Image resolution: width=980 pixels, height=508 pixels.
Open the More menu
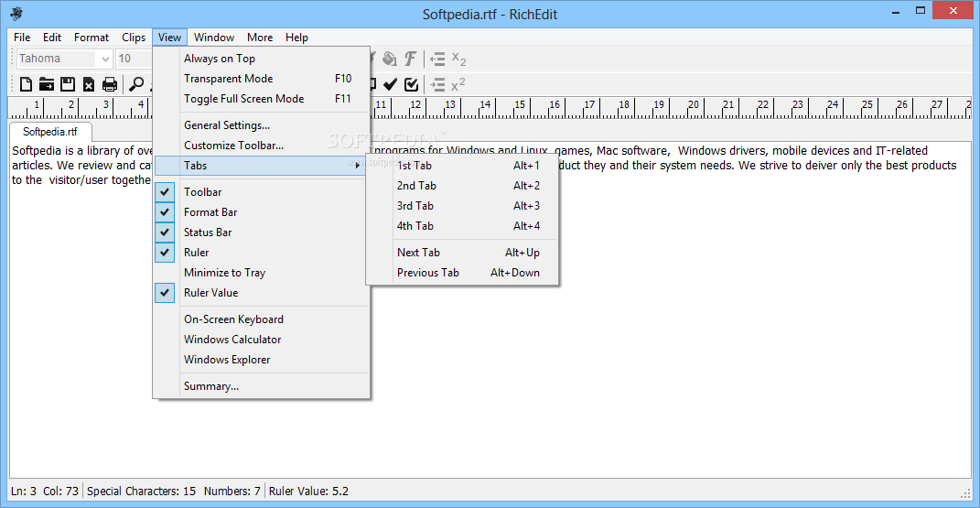click(x=259, y=38)
